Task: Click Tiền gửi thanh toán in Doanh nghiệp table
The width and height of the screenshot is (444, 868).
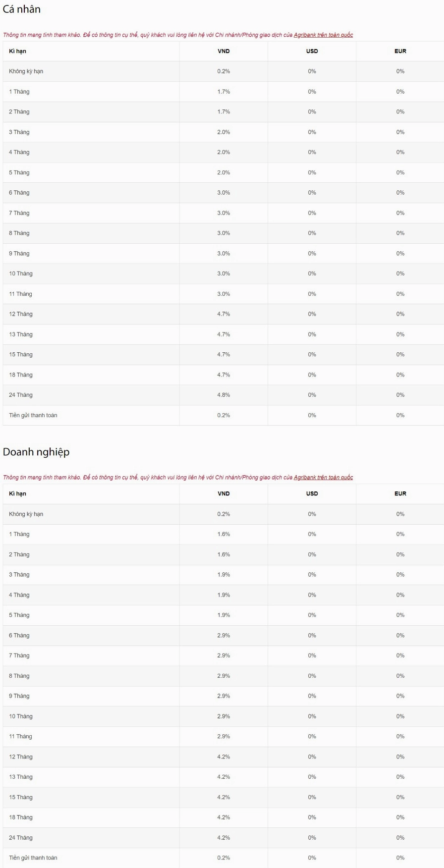Action: click(x=33, y=858)
